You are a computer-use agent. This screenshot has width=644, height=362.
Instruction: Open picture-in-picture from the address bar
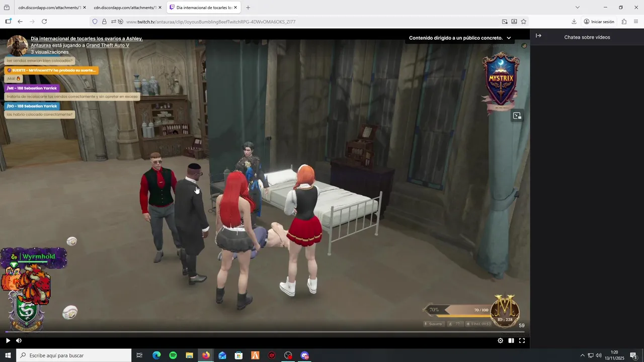(x=505, y=22)
